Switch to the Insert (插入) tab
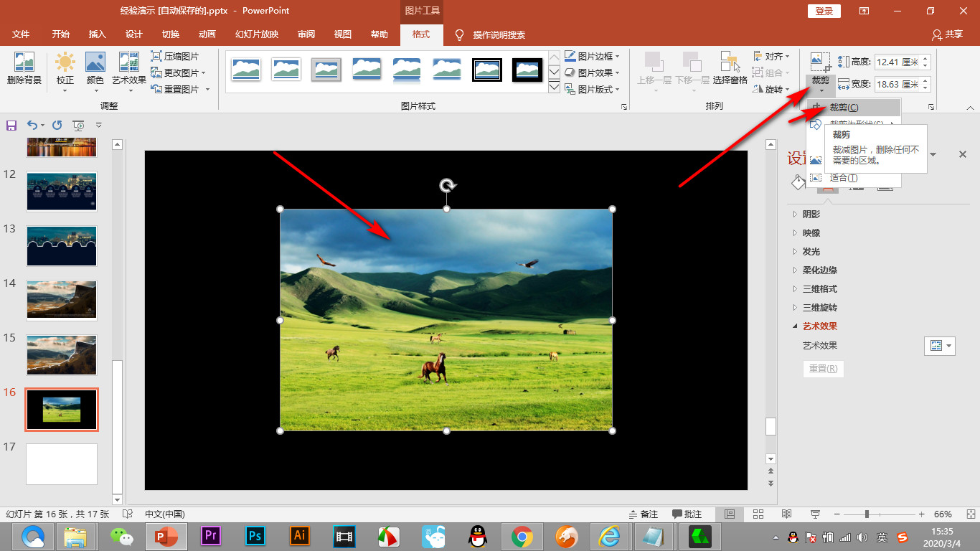 point(97,34)
